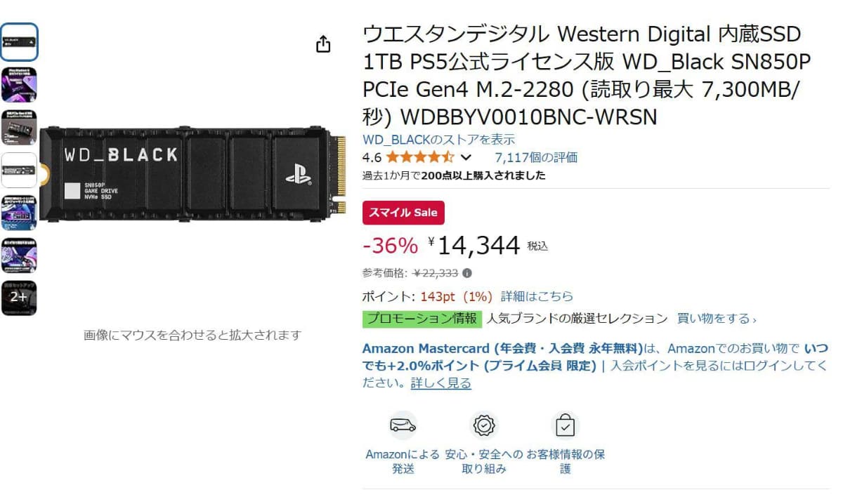This screenshot has height=504, width=843.
Task: Select the purple PS5 promotional thumbnail
Action: [x=19, y=84]
